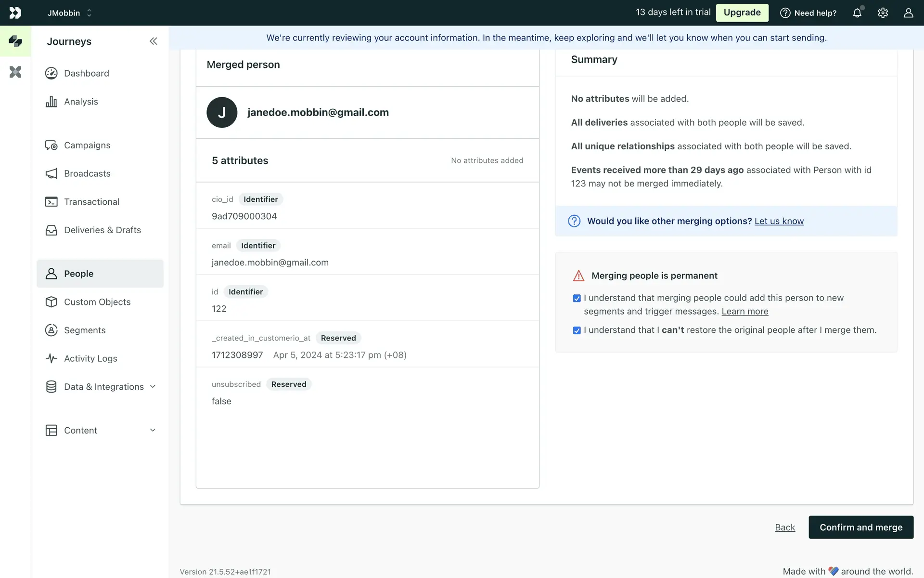The width and height of the screenshot is (924, 578).
Task: Click the J avatar of merged person
Action: [222, 113]
